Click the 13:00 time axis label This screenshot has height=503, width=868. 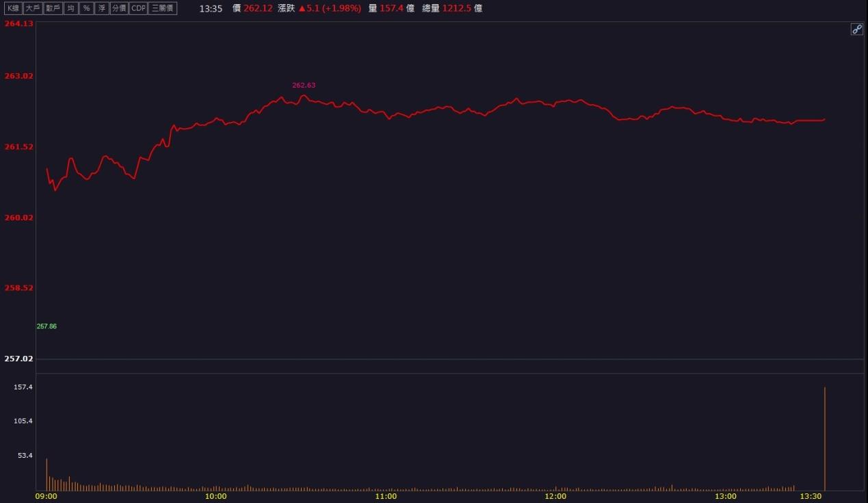tap(726, 496)
